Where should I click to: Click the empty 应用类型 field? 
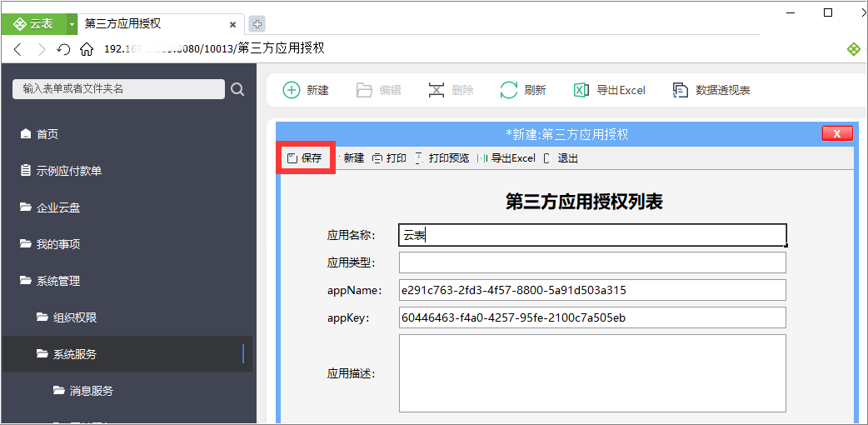[592, 262]
